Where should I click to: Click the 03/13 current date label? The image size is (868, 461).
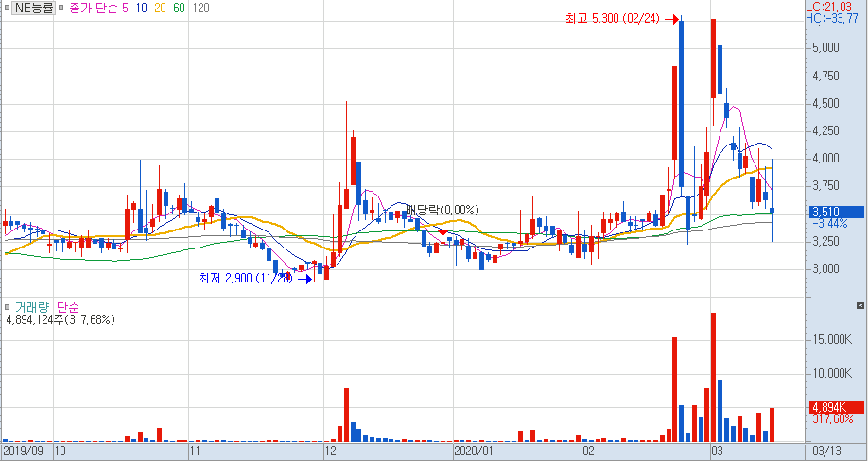click(827, 451)
